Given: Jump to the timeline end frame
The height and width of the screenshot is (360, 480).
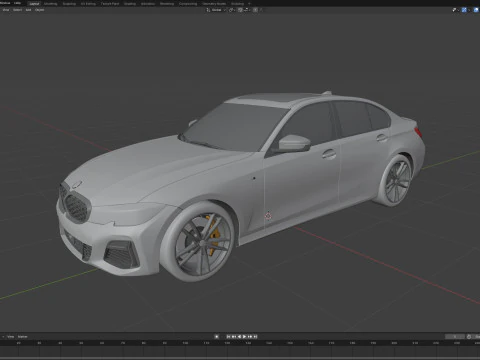Looking at the screenshot, I should pyautogui.click(x=255, y=337).
